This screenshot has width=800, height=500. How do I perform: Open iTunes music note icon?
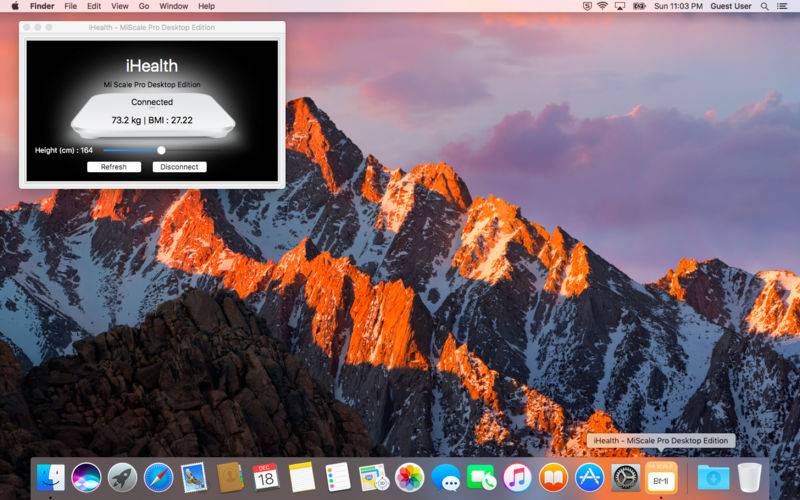[517, 478]
